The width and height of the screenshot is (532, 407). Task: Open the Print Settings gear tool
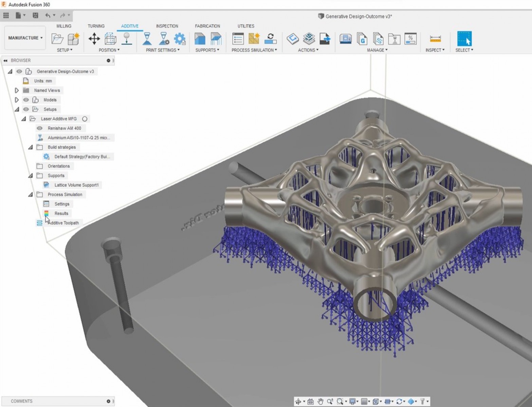point(180,39)
